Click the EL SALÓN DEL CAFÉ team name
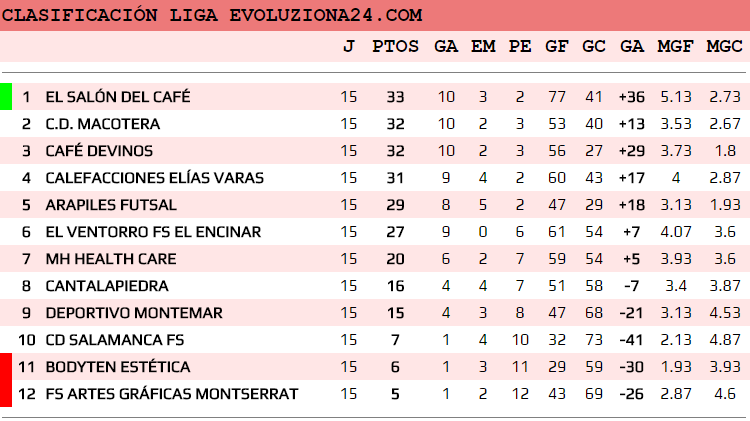The image size is (750, 421). 118,97
